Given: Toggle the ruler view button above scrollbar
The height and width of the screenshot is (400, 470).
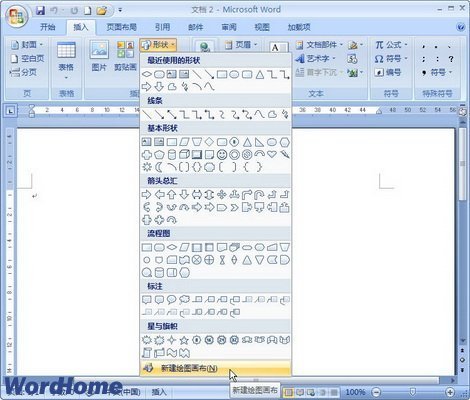Looking at the screenshot, I should click(463, 112).
